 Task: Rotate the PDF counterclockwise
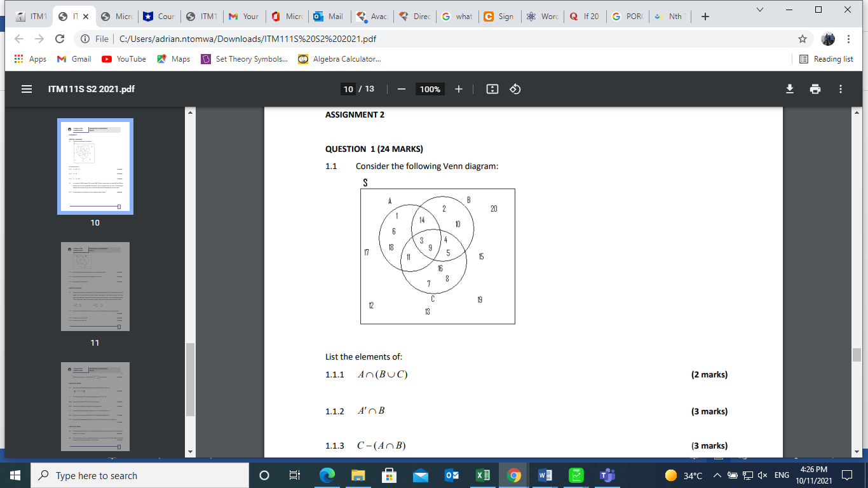click(x=515, y=89)
